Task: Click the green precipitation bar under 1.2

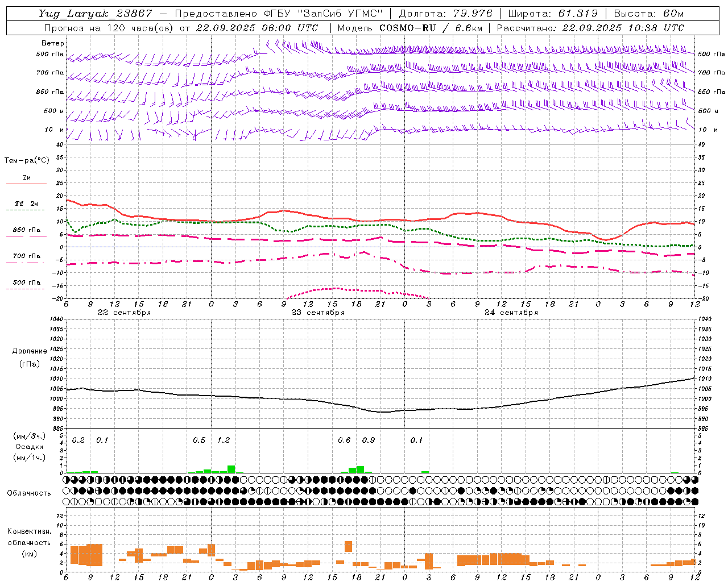Action: (x=231, y=469)
